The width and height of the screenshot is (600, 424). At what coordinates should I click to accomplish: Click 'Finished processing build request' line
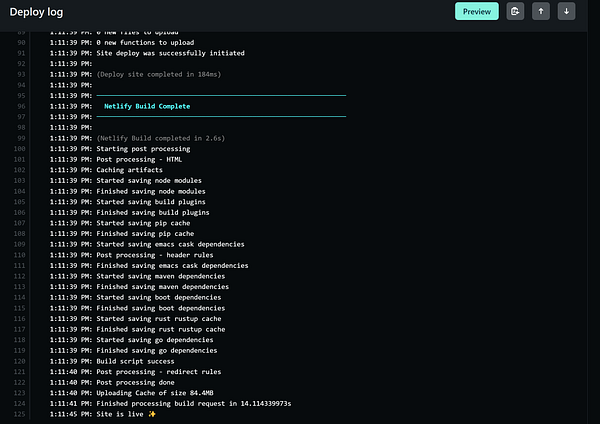[194, 404]
